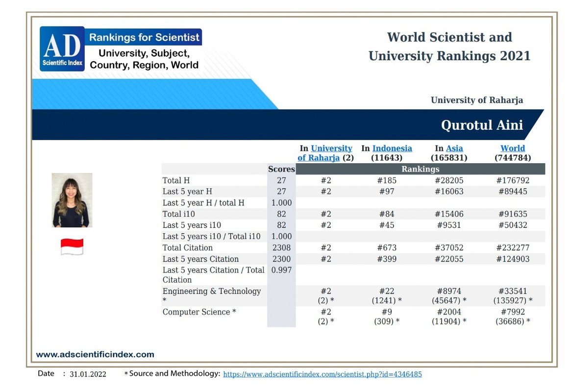Click University of Raharja text above name
The width and height of the screenshot is (571, 392).
pyautogui.click(x=477, y=100)
